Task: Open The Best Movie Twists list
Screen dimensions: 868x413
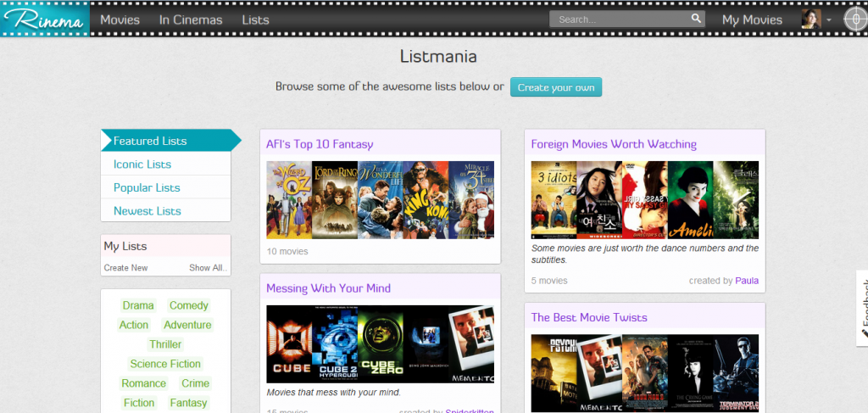Action: (589, 317)
